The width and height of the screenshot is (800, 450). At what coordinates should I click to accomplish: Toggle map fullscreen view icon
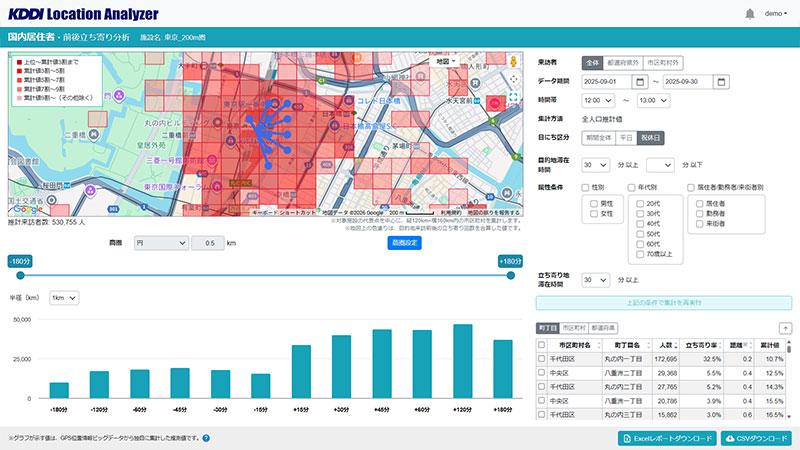pos(515,99)
